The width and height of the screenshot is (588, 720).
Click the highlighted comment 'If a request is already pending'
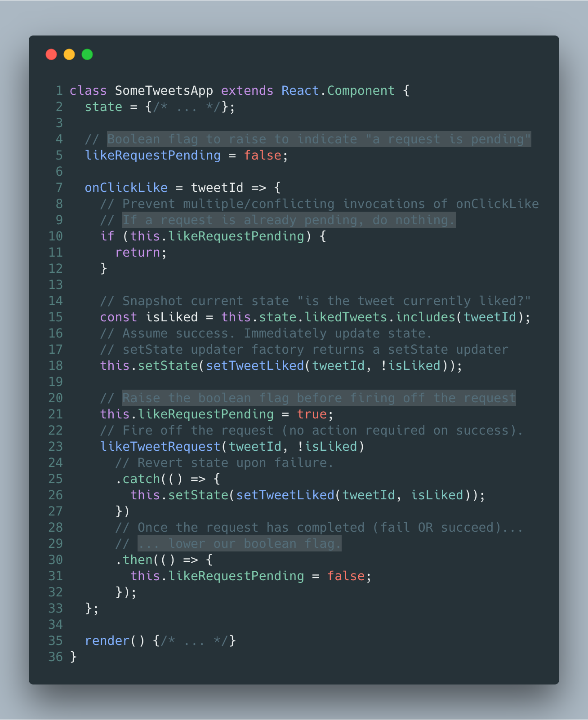[x=289, y=220]
